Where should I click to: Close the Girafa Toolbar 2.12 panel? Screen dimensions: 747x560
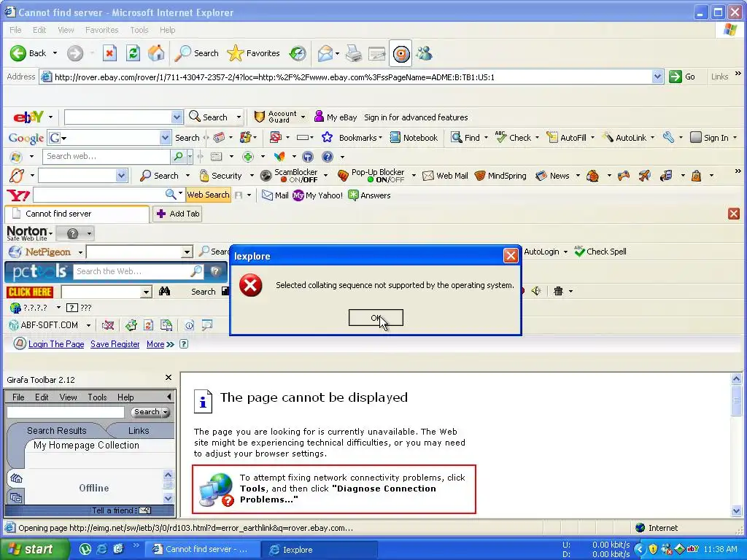click(x=169, y=378)
